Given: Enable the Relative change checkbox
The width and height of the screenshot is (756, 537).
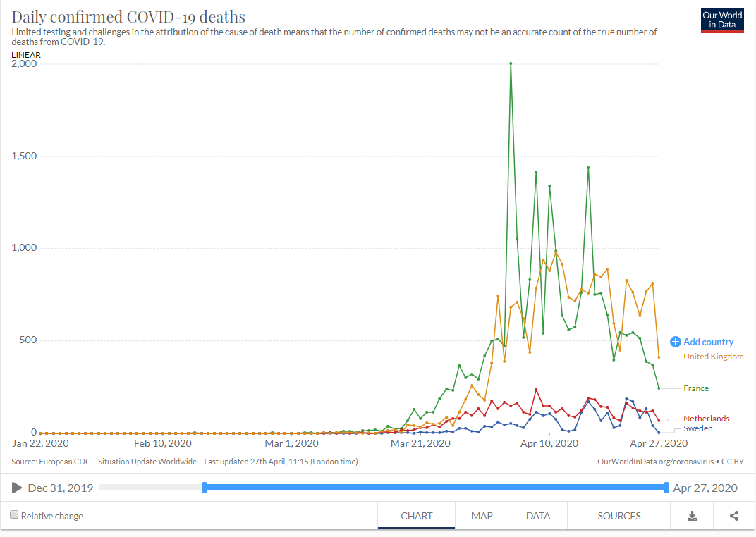Looking at the screenshot, I should [15, 515].
